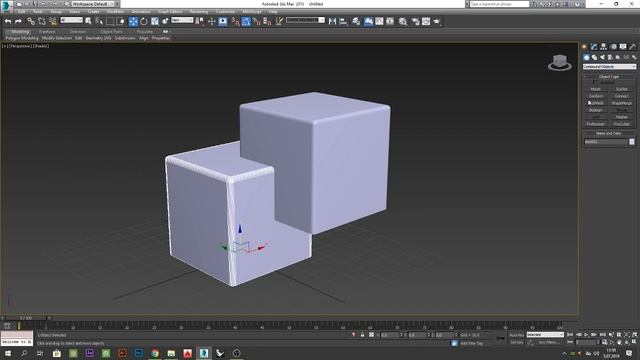Open the reference coordinate system dropdown

(182, 20)
